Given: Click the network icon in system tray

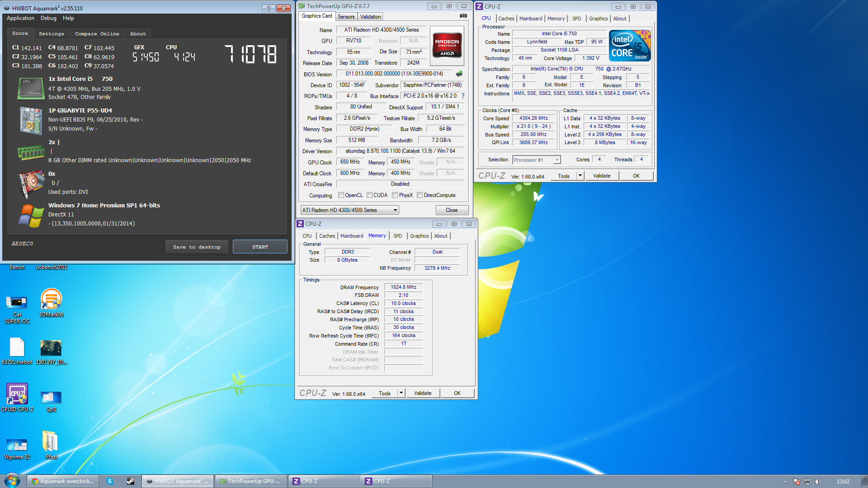Looking at the screenshot, I should [x=807, y=482].
